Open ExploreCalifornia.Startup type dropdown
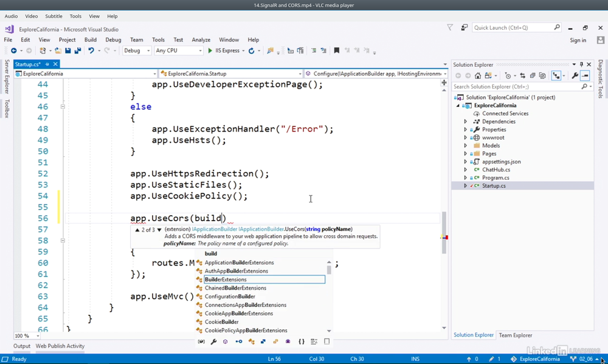The height and width of the screenshot is (364, 608). pos(230,74)
